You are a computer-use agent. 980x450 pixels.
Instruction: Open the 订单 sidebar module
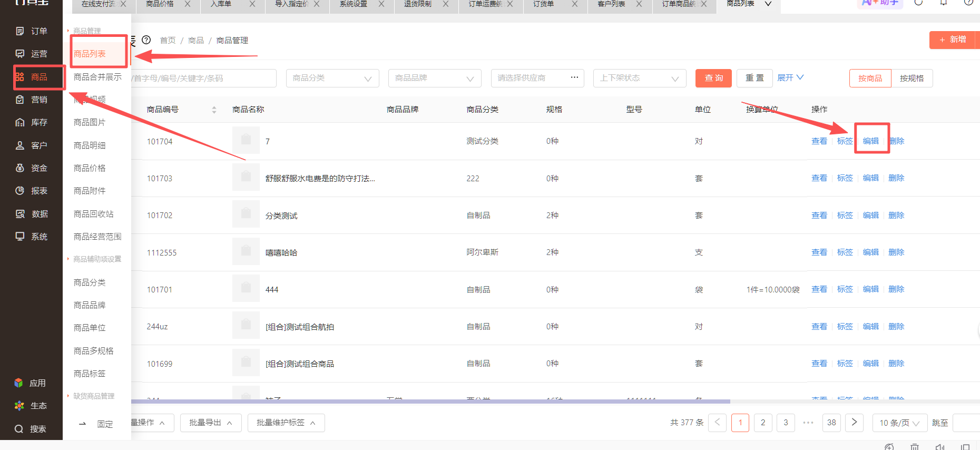[31, 31]
